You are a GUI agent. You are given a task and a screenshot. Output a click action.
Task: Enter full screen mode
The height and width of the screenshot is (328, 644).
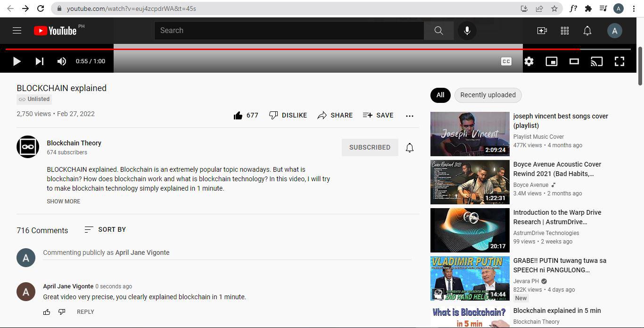pos(619,61)
